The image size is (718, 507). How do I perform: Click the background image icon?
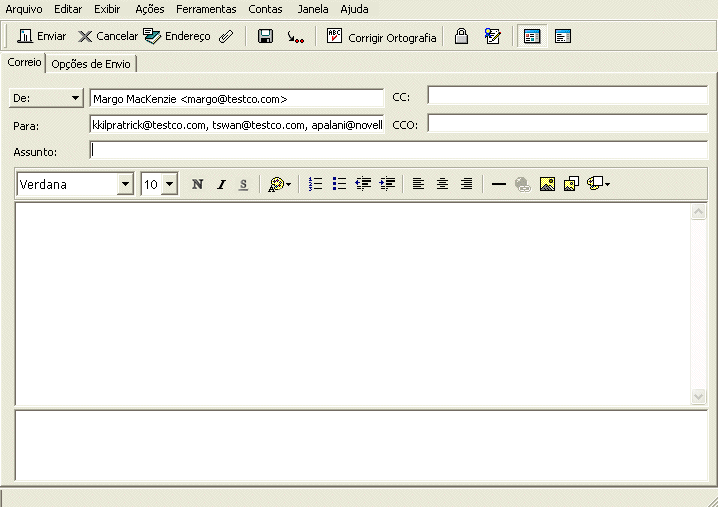[x=571, y=184]
